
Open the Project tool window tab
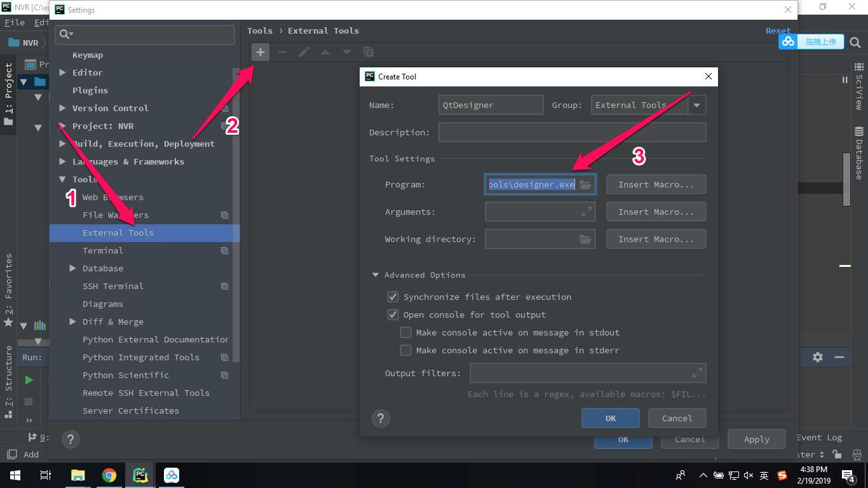[x=8, y=94]
